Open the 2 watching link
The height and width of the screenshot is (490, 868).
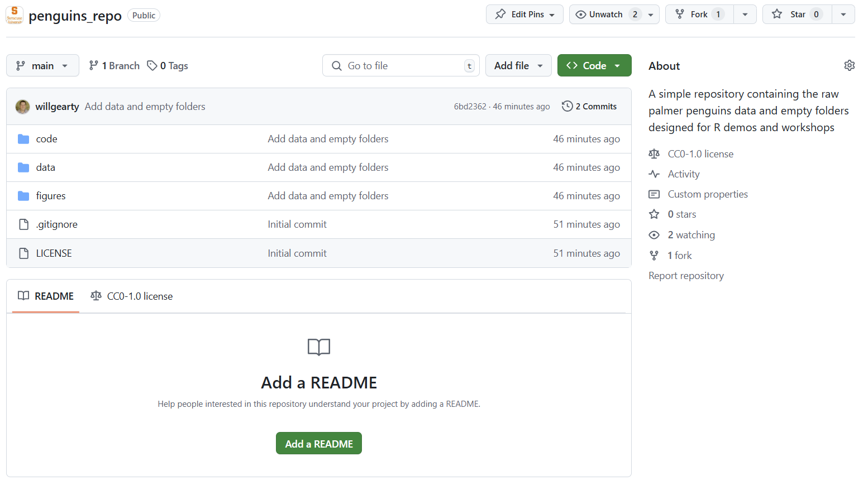[x=691, y=235]
